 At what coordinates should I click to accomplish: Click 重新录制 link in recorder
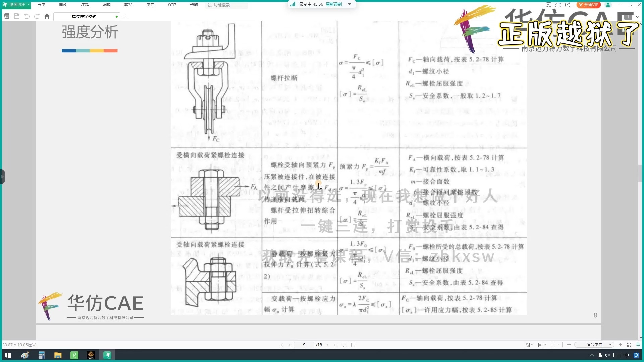pyautogui.click(x=334, y=4)
